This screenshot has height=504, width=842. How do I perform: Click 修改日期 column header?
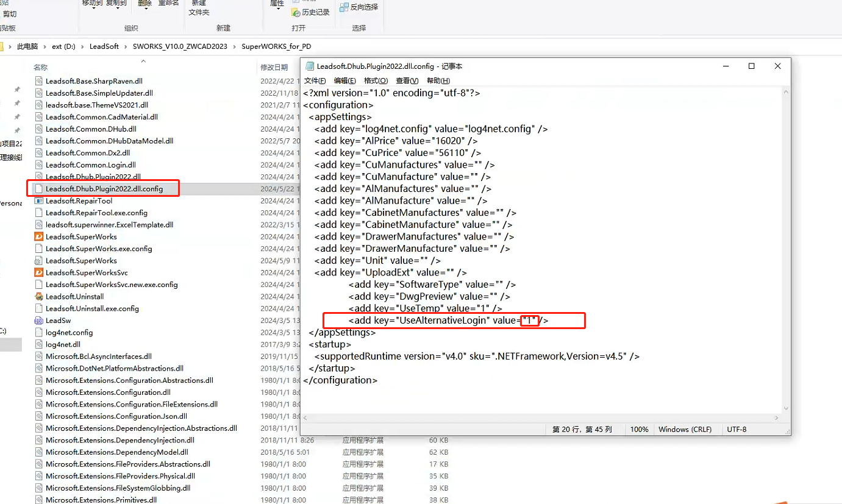274,67
